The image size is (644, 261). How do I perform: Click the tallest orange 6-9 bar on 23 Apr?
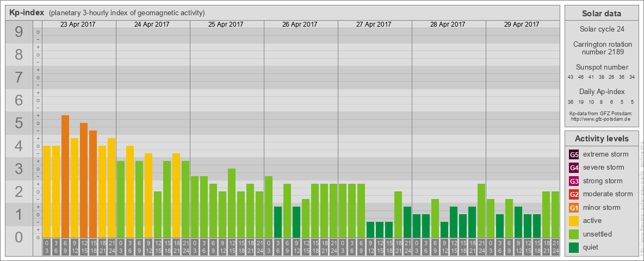click(x=65, y=177)
